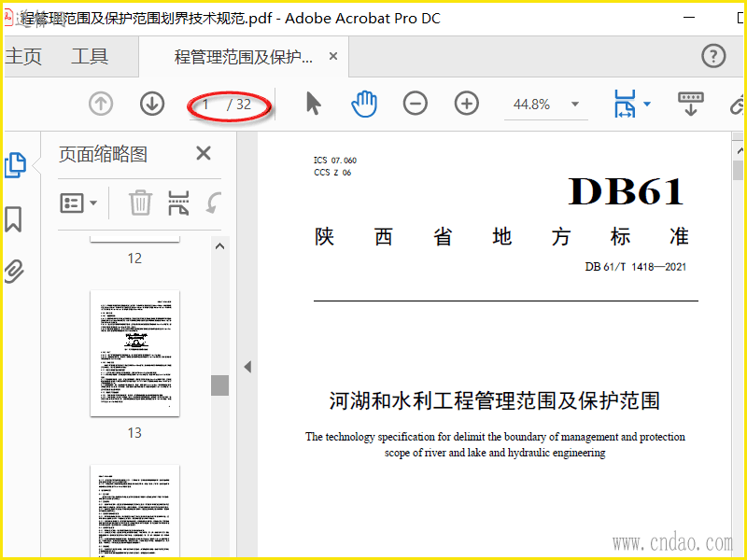Click the 河湖和水利工程管理范围及保护范围 title
Screen dimensions: 747x560
click(495, 400)
